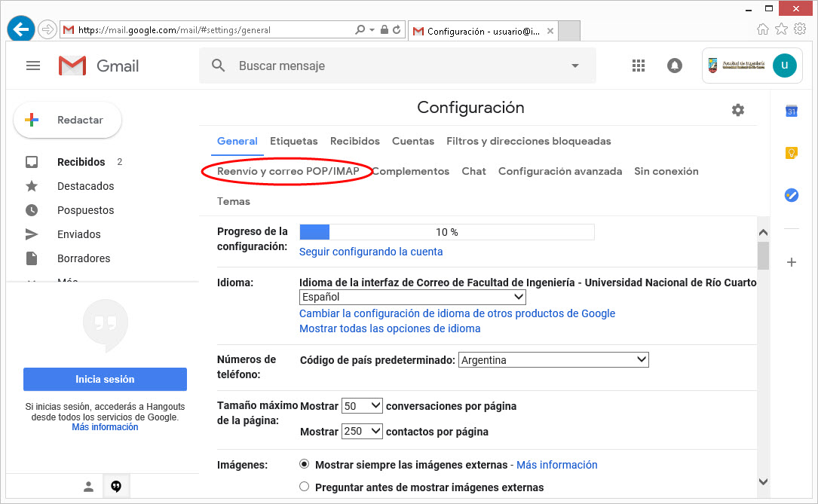This screenshot has height=504, width=818.
Task: Open a new blank browser tab
Action: pyautogui.click(x=569, y=31)
